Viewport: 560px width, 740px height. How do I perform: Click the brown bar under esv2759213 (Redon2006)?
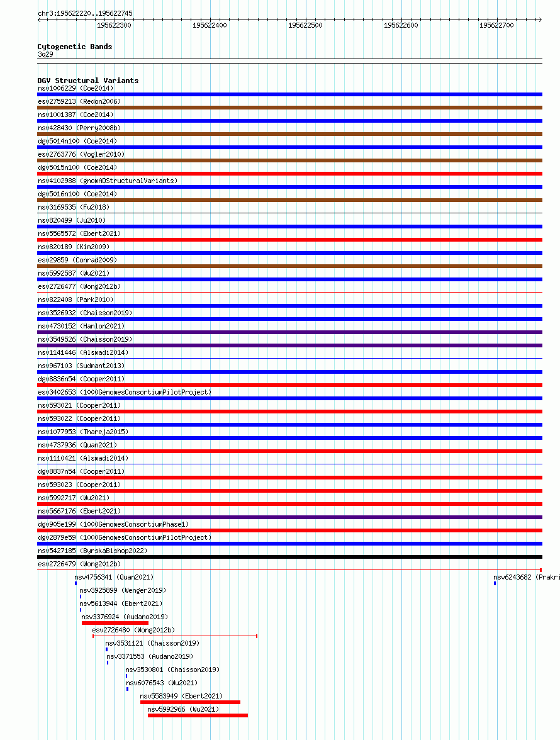tap(289, 108)
